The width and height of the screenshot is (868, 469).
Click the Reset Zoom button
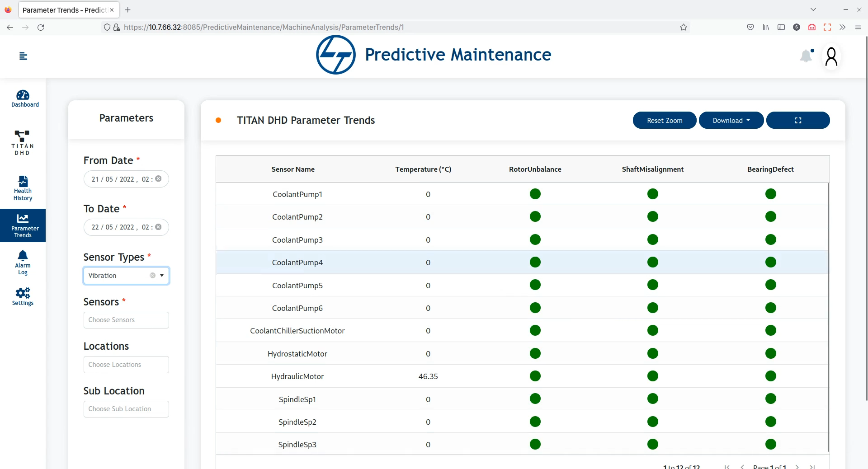coord(665,120)
